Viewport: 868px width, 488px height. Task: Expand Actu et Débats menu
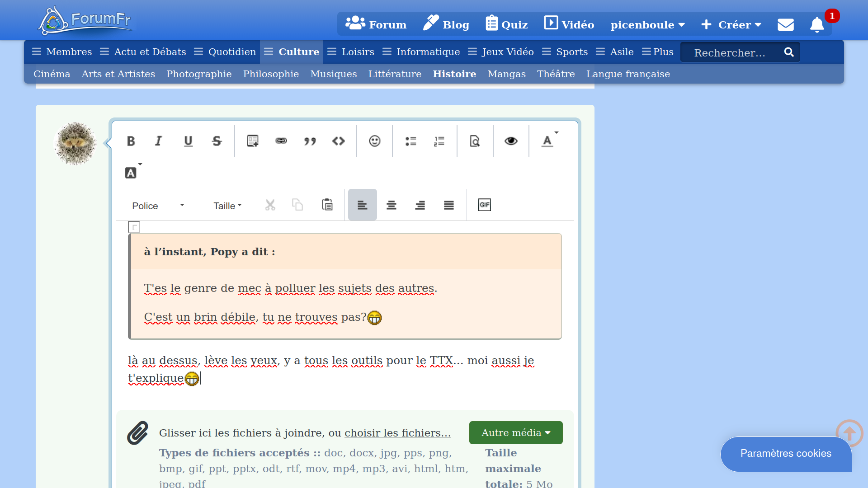[x=143, y=52]
